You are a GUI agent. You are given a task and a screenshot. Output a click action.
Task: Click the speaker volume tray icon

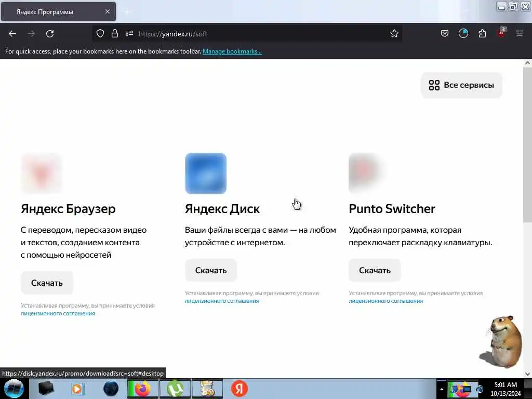coord(480,390)
